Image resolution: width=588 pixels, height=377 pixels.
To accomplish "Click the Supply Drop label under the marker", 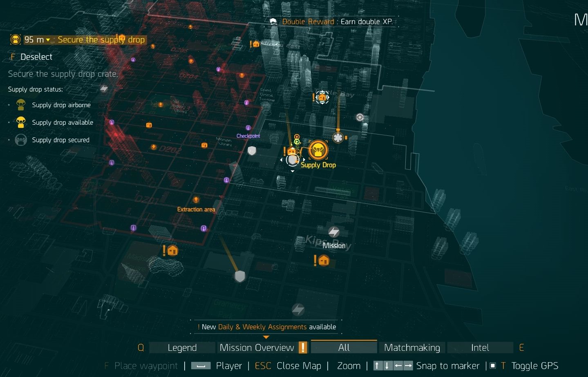I will coord(318,165).
